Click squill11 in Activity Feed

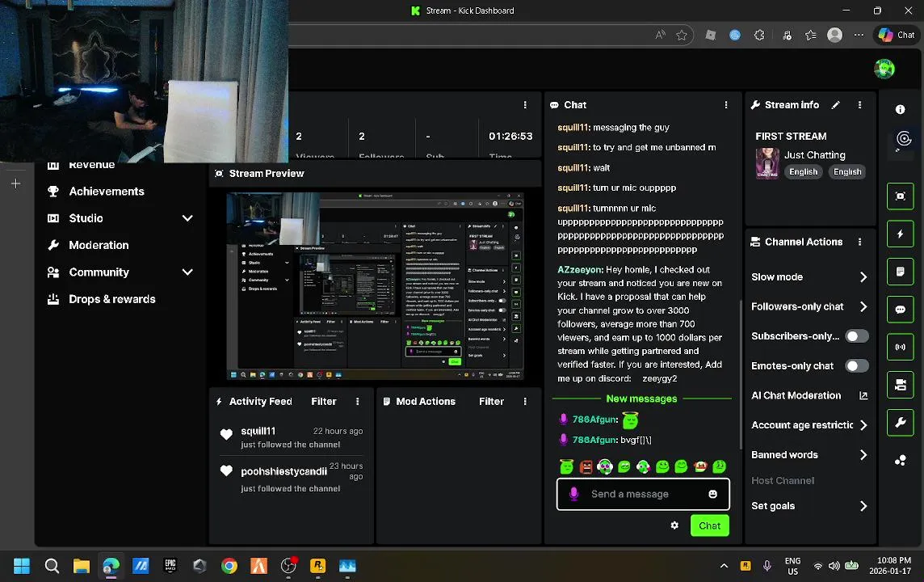258,431
